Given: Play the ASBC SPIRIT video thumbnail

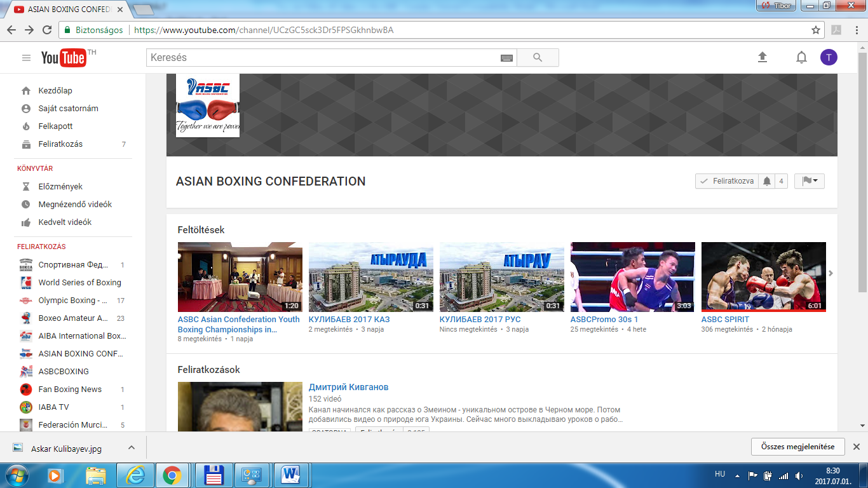Looking at the screenshot, I should pos(763,276).
